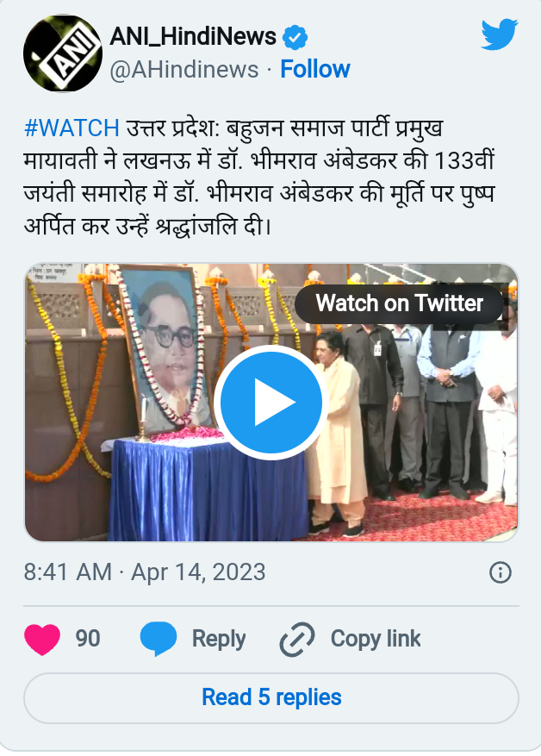Open the tweet info icon
Image resolution: width=541 pixels, height=756 pixels.
pyautogui.click(x=500, y=572)
